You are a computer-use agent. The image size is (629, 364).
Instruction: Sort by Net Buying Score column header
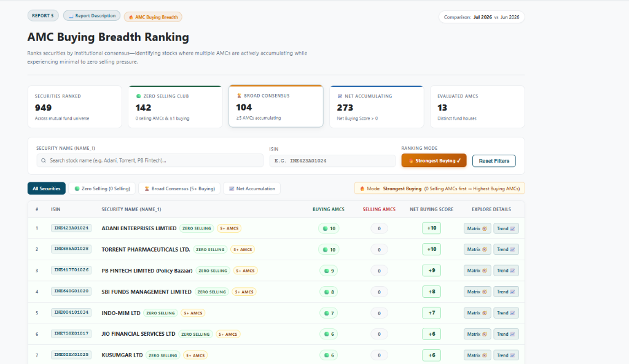tap(432, 209)
